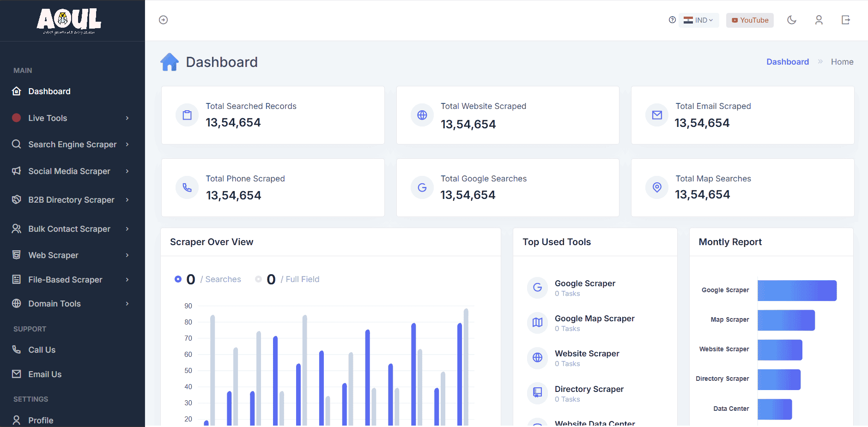Select the Google Scraper icon in Top Used Tools
The height and width of the screenshot is (427, 868).
[537, 287]
